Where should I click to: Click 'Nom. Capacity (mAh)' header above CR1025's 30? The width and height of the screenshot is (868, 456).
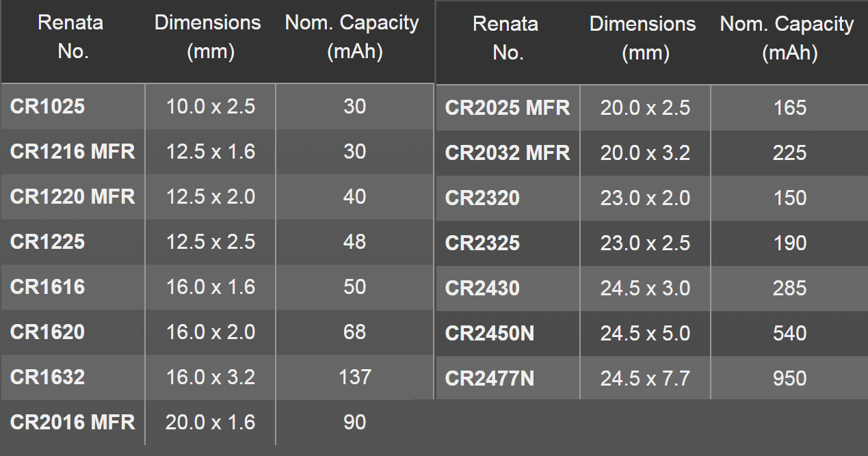[x=352, y=37]
